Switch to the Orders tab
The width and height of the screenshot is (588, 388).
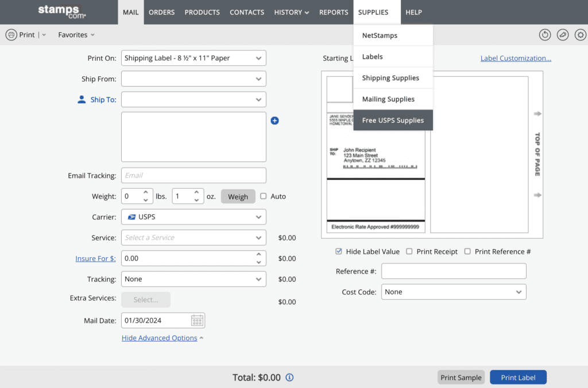[161, 12]
